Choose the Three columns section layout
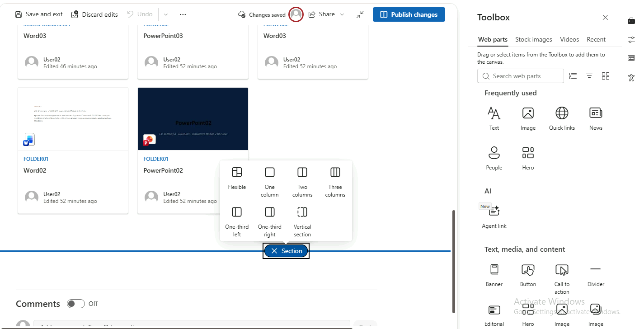The height and width of the screenshot is (329, 644). pyautogui.click(x=335, y=182)
